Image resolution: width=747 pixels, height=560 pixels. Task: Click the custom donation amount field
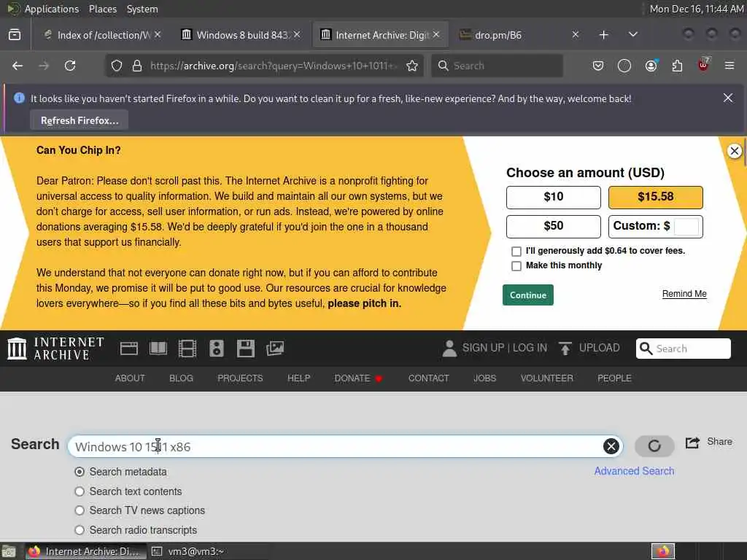(x=686, y=226)
